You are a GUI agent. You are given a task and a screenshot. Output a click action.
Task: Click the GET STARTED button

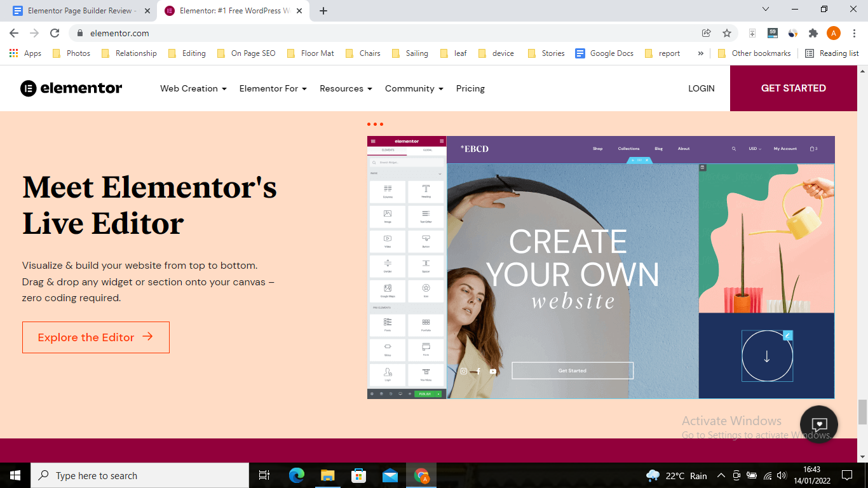tap(794, 88)
